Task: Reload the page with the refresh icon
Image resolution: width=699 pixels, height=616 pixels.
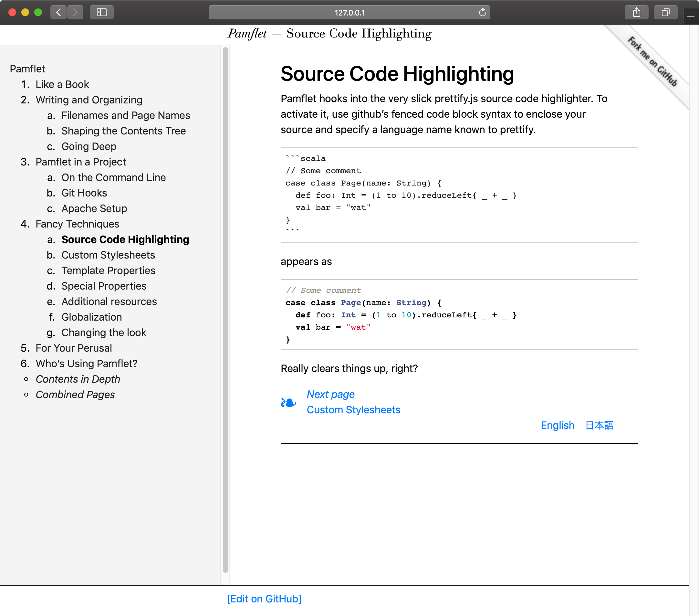Action: [x=482, y=13]
